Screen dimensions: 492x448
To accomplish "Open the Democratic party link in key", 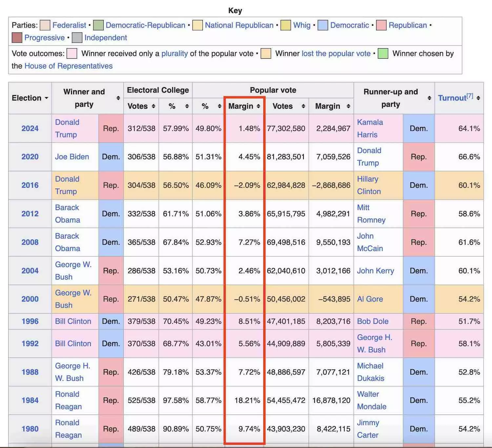I will tap(350, 25).
